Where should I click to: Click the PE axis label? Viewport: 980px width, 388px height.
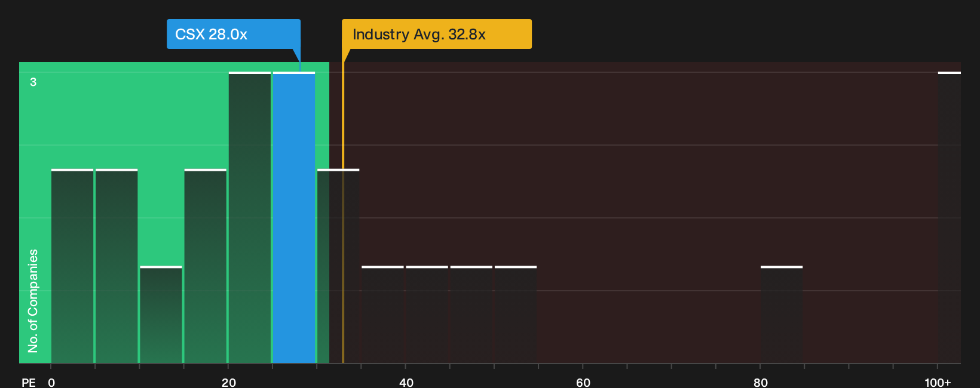[x=28, y=383]
